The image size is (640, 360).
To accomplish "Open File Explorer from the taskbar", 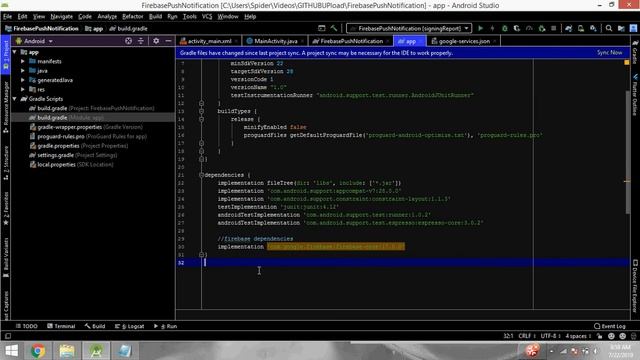I will (67, 351).
